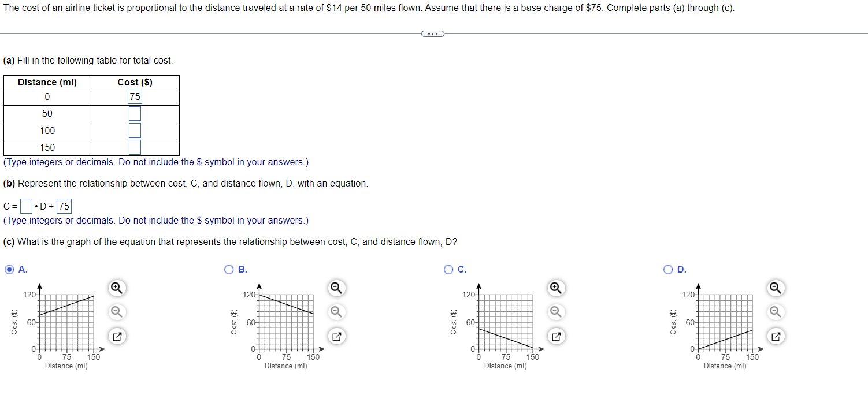Click the zoom-out magnifier icon for graph C
Screen dimensions: 868x406
tap(555, 312)
